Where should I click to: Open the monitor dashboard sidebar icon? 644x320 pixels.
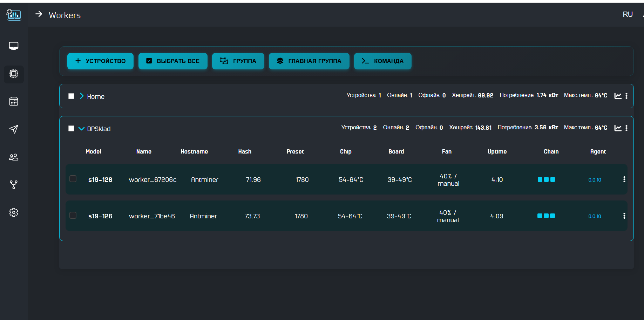(14, 46)
